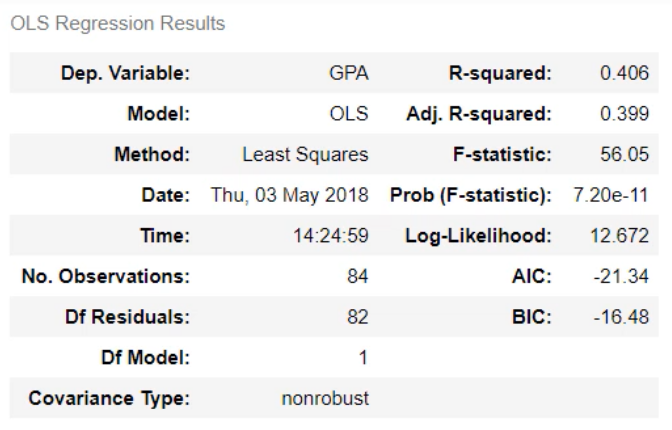Select the "No. Observations:" label

(106, 276)
